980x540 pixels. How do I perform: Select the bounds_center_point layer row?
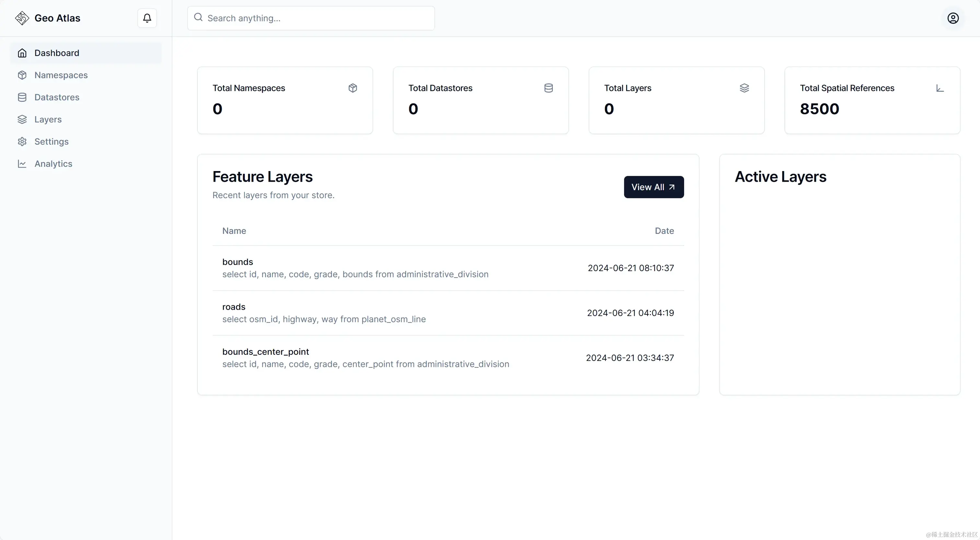click(448, 358)
